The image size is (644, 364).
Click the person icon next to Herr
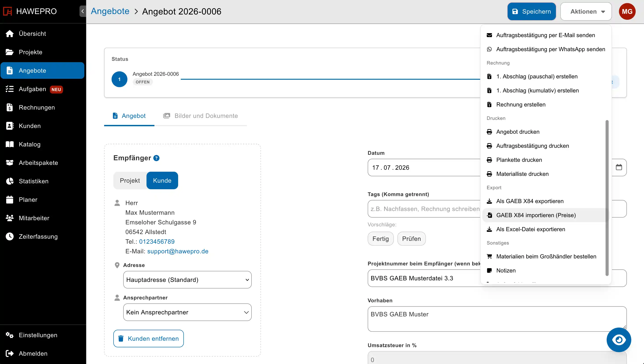click(x=117, y=203)
